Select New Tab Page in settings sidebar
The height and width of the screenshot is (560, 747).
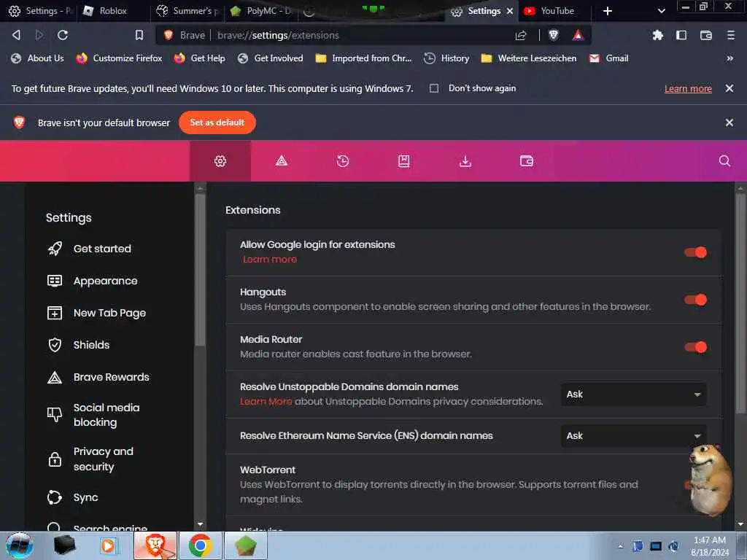[x=109, y=313]
